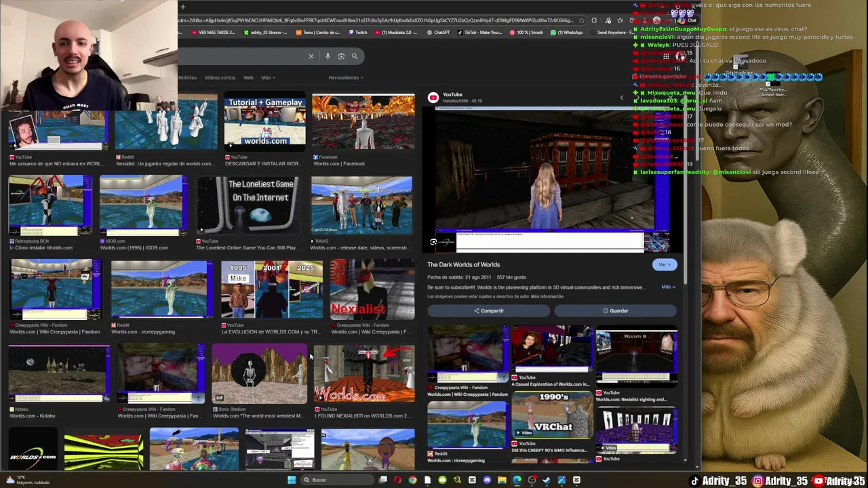Viewport: 868px width, 488px height.
Task: Open OBS Studio from the taskbar
Action: (x=532, y=480)
